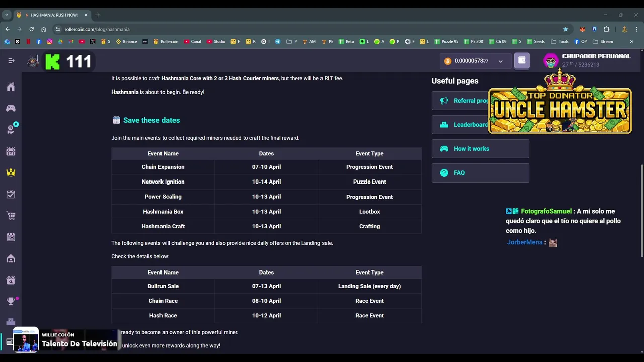Click the CHUPADOR PERUANAL username
This screenshot has height=362, width=644.
coord(596,56)
